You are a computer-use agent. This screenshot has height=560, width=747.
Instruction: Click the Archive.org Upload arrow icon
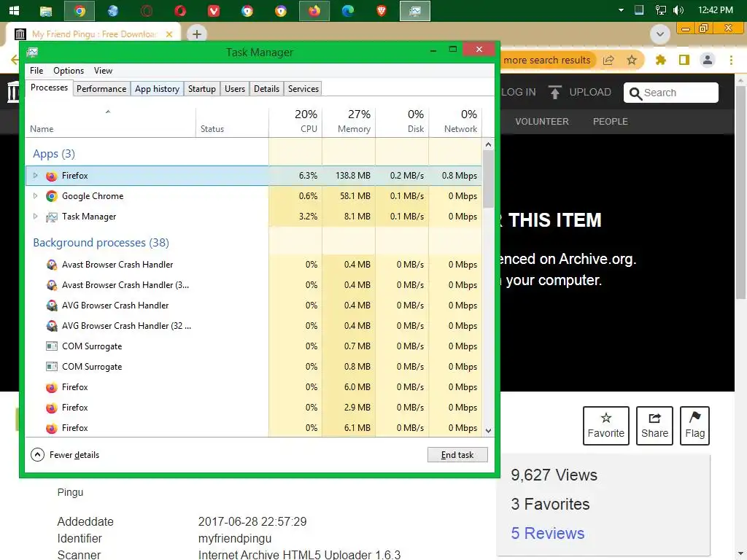tap(554, 92)
